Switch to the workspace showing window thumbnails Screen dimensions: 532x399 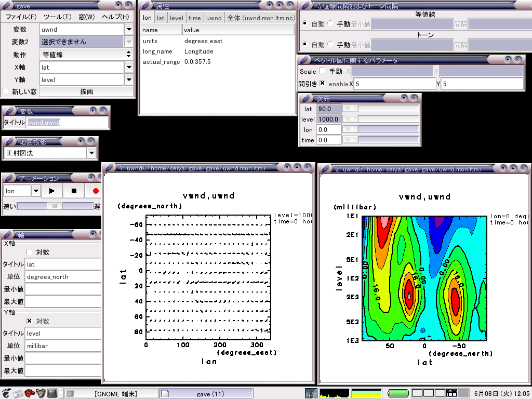pos(451,393)
